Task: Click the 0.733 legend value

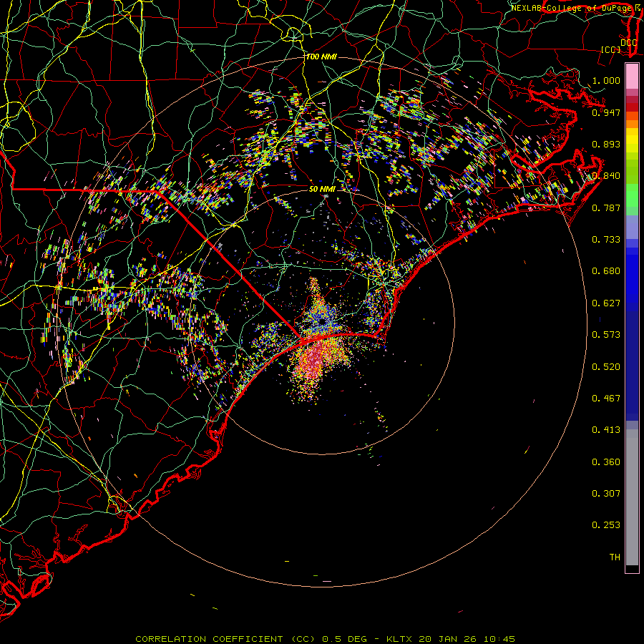Action: coord(606,240)
